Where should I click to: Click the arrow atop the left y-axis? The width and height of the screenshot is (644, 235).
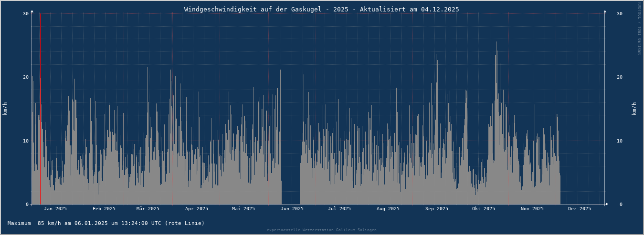[32, 11]
